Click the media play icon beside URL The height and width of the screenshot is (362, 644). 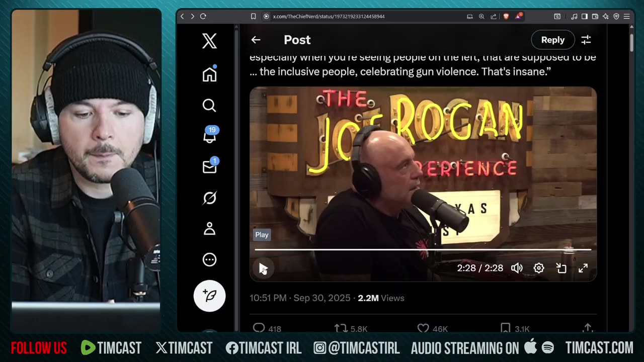266,16
